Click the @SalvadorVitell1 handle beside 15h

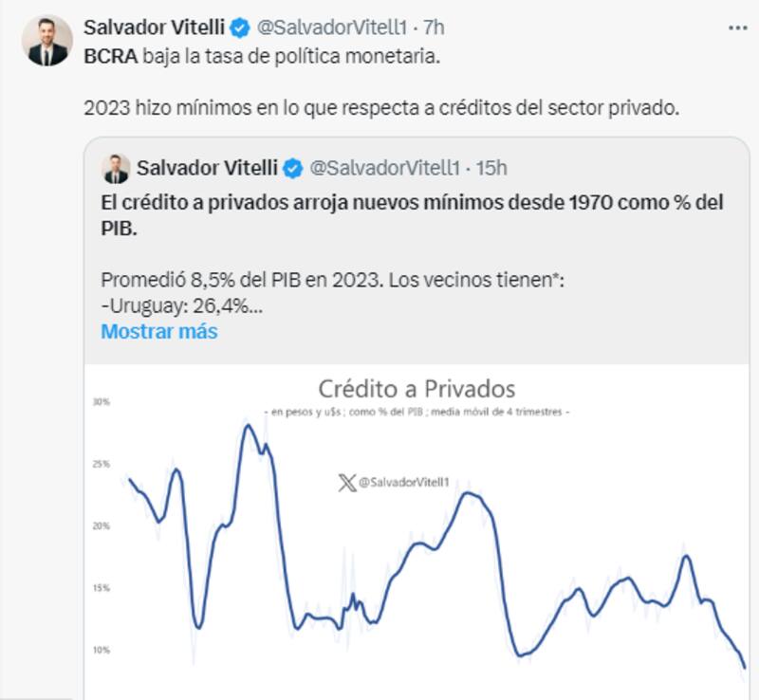click(384, 169)
